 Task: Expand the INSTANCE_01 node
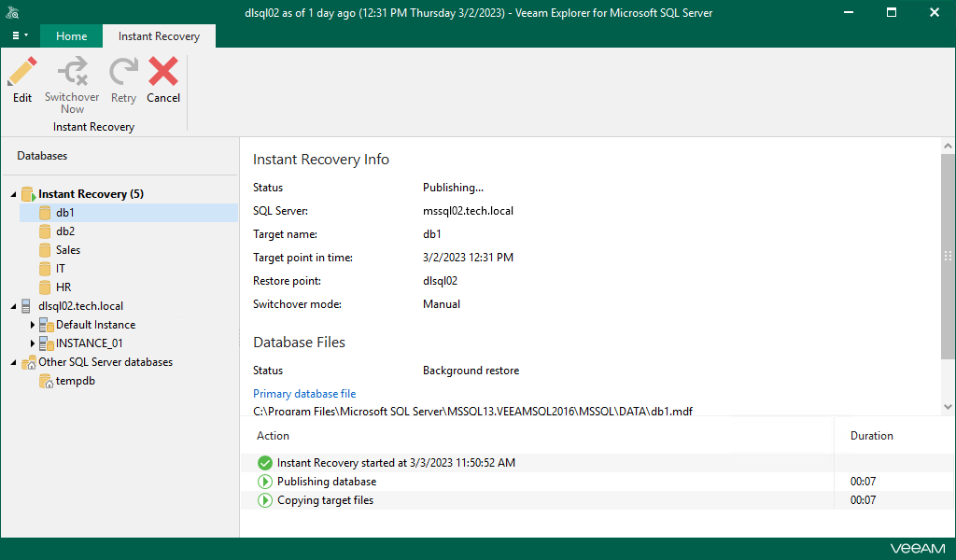tap(33, 343)
